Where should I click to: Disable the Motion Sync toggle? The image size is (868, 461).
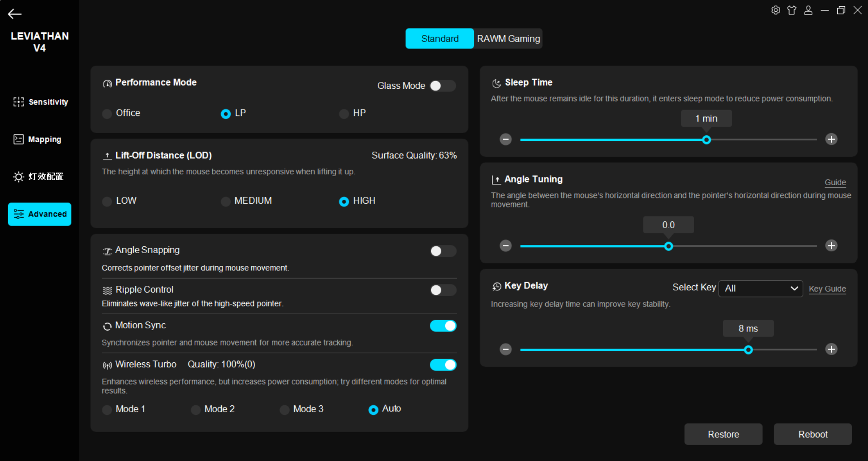pos(443,326)
